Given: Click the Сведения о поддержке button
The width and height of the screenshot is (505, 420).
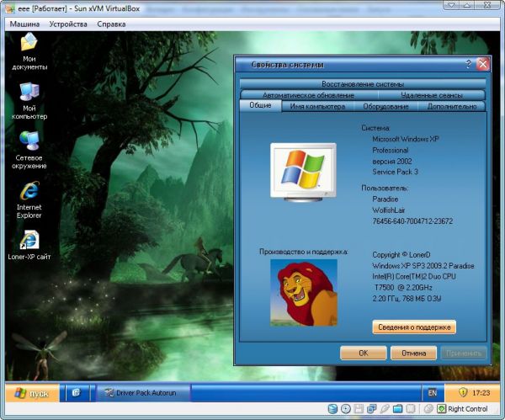Looking at the screenshot, I should click(x=413, y=327).
